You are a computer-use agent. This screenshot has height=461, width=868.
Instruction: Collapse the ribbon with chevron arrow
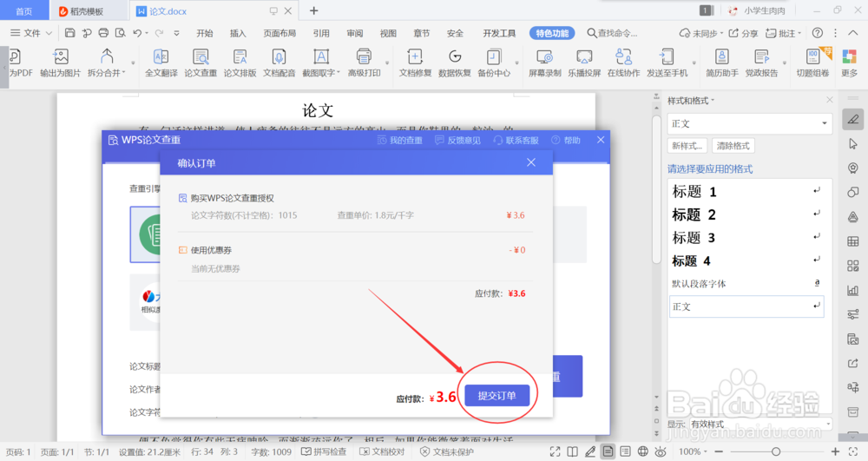[x=853, y=33]
